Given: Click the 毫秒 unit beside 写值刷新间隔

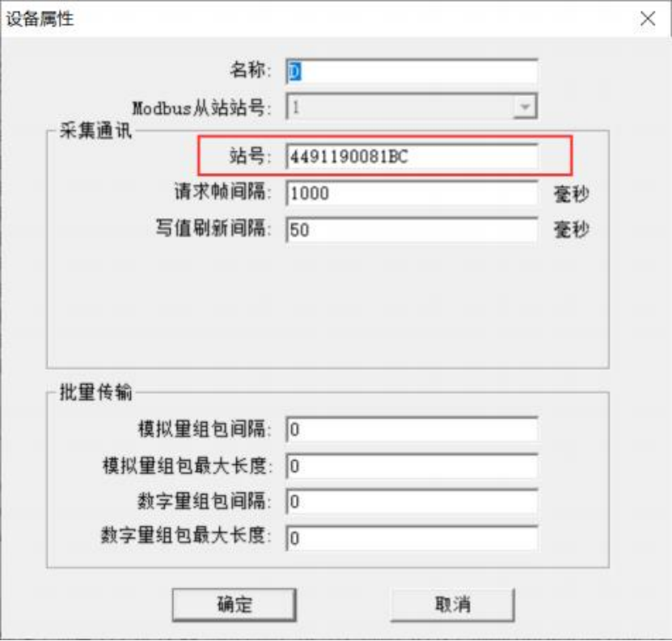Looking at the screenshot, I should pyautogui.click(x=571, y=230).
